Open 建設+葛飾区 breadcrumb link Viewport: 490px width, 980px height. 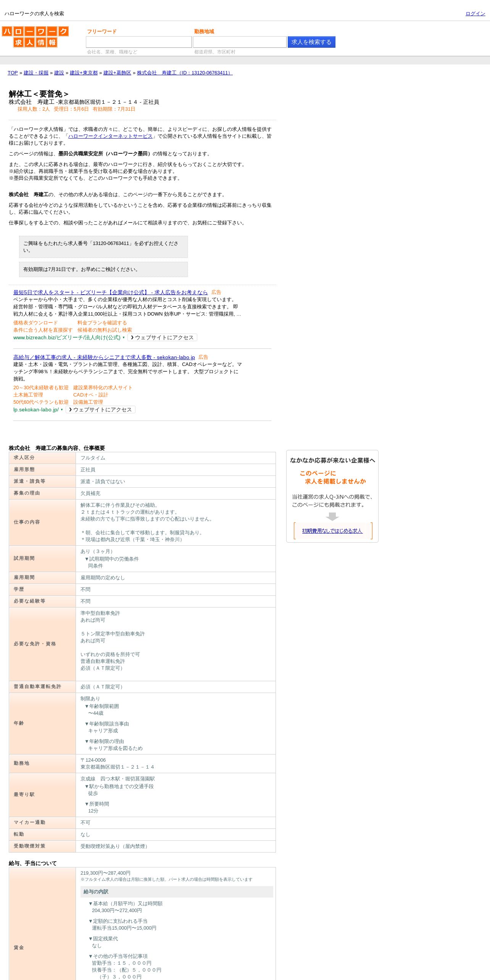pyautogui.click(x=117, y=73)
